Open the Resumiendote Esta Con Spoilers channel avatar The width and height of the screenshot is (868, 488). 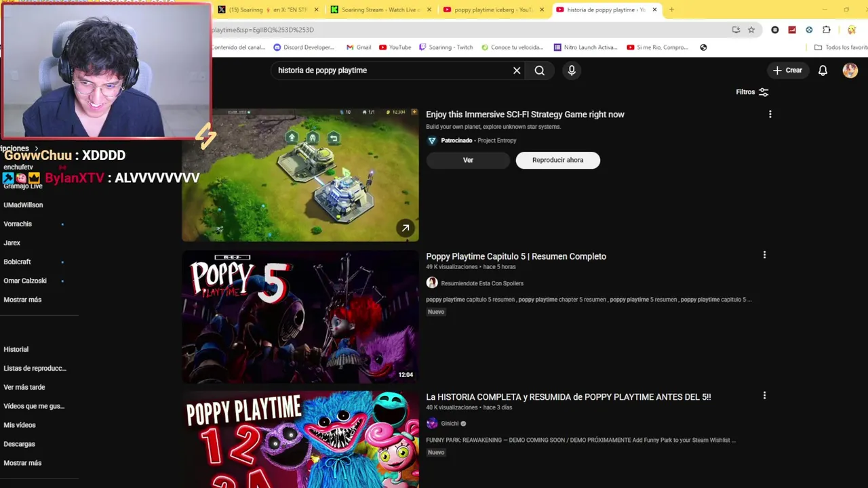(432, 283)
